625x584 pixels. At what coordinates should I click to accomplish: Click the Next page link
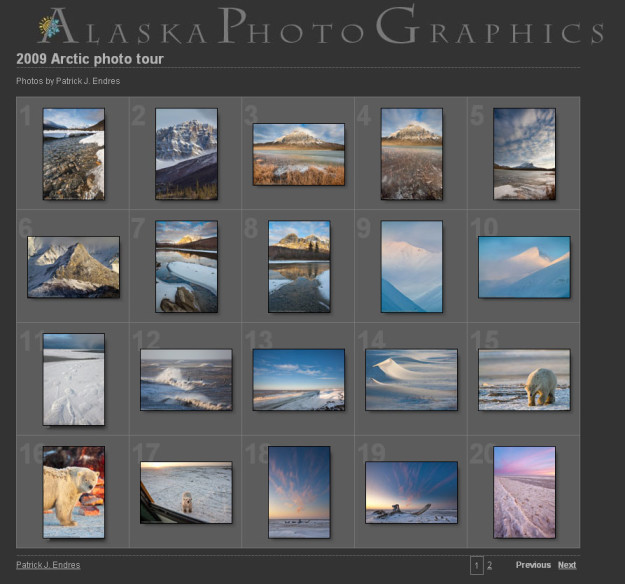tap(566, 565)
